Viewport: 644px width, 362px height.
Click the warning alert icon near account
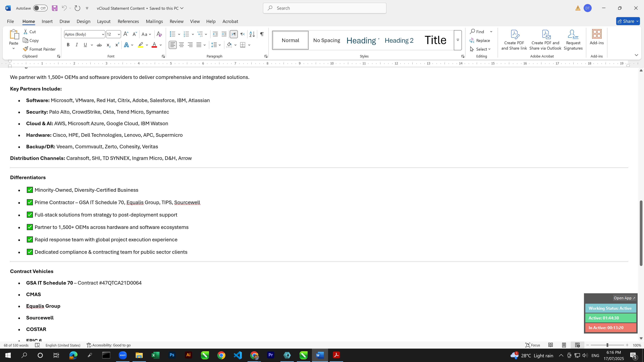tap(578, 8)
